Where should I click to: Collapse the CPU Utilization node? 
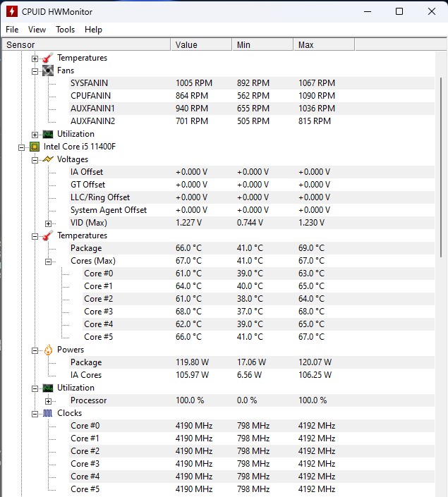pos(35,388)
